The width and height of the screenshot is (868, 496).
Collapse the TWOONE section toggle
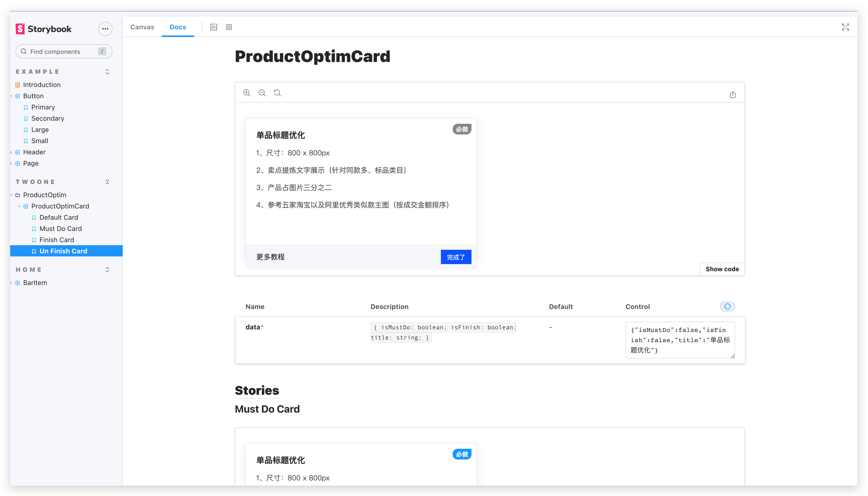coord(107,182)
